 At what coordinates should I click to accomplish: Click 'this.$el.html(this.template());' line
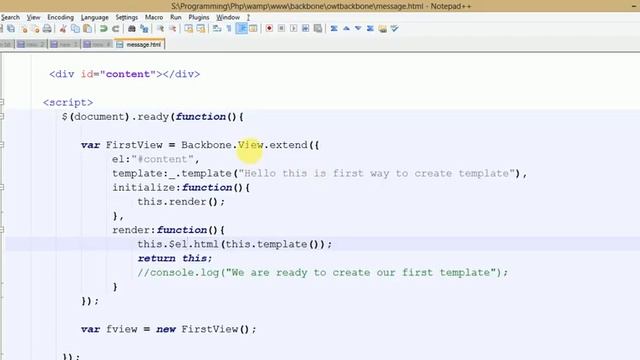[x=235, y=244]
